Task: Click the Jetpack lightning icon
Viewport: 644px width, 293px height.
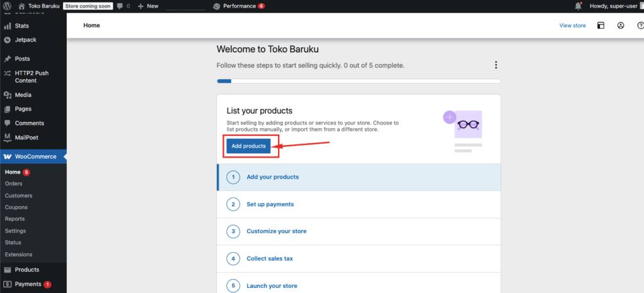Action: (7, 40)
